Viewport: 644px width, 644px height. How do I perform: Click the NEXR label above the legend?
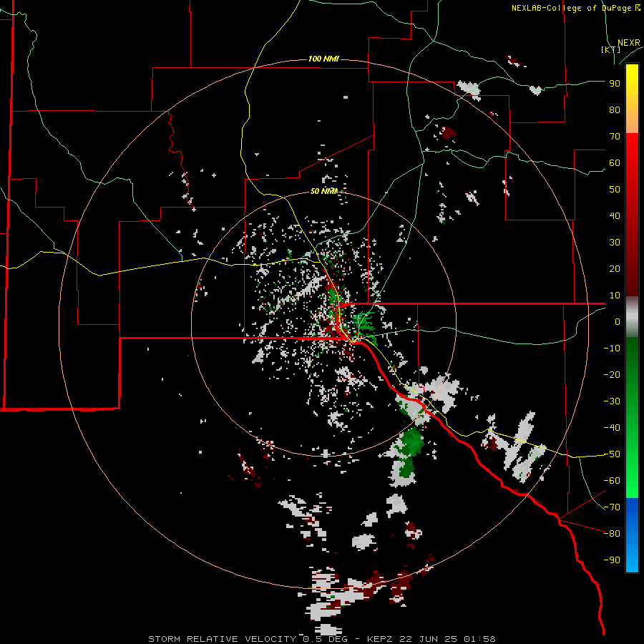pyautogui.click(x=628, y=43)
